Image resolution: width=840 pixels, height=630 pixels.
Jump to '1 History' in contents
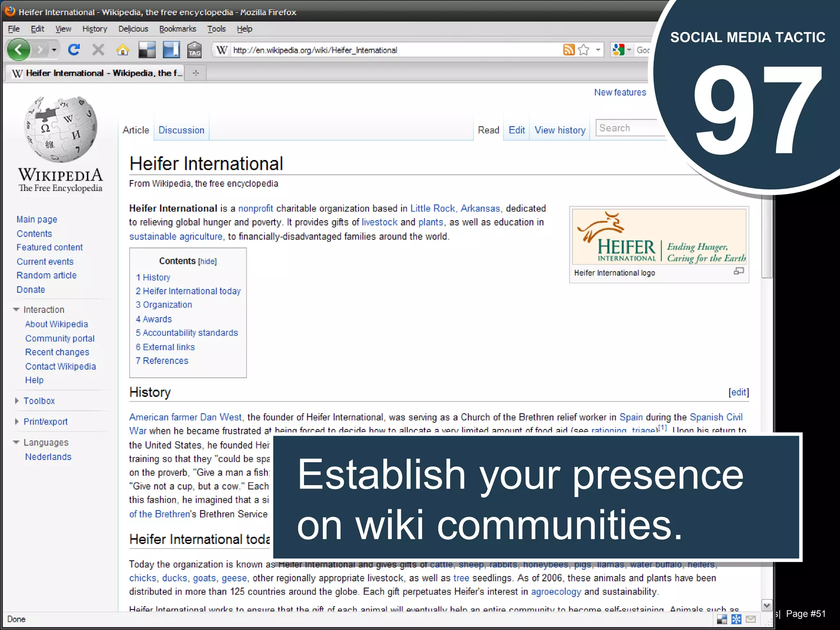(x=153, y=277)
